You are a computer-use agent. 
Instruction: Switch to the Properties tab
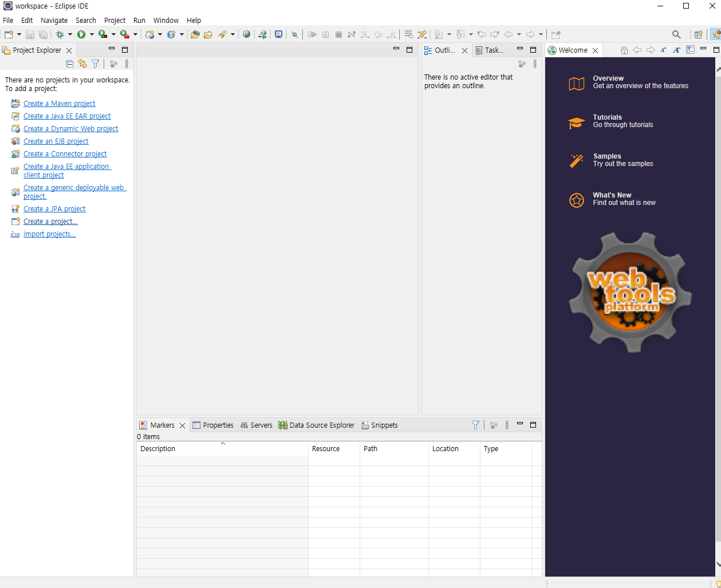[x=213, y=425]
